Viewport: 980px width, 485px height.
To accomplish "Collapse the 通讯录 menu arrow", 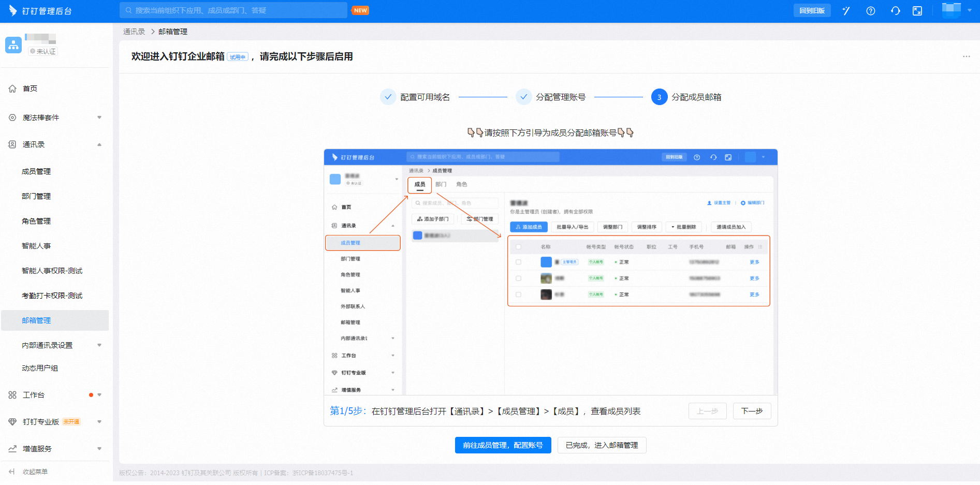I will 99,144.
